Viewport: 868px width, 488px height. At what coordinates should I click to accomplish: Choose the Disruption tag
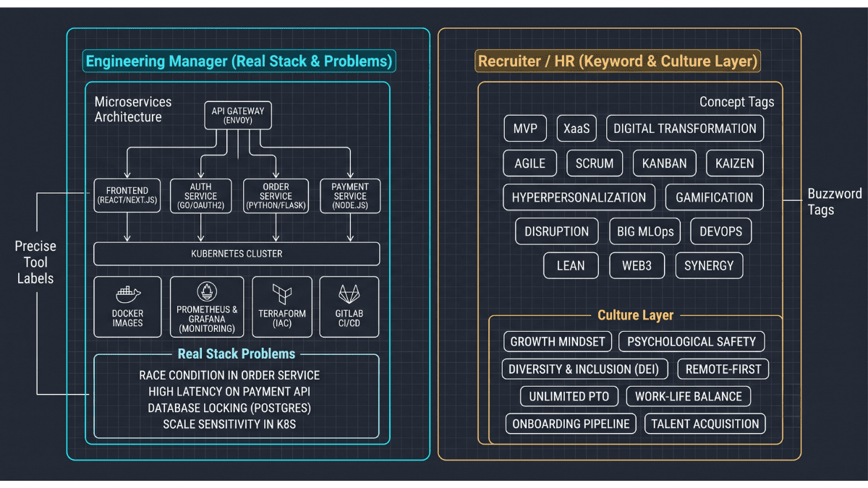pos(557,231)
